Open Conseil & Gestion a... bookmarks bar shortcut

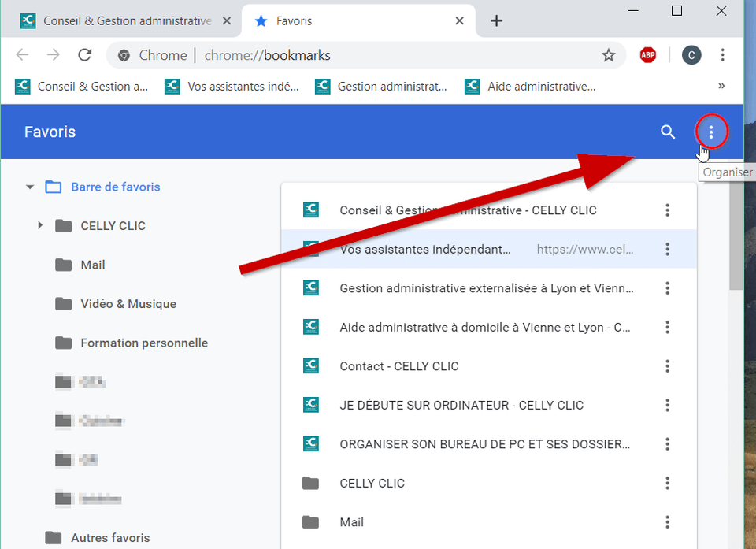(x=82, y=87)
